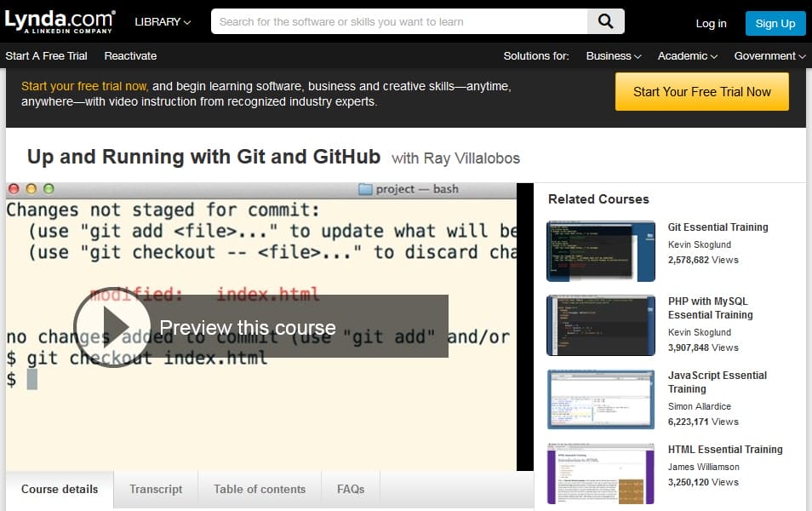Open the LIBRARY dropdown
Viewport: 812px width, 511px height.
pyautogui.click(x=162, y=22)
